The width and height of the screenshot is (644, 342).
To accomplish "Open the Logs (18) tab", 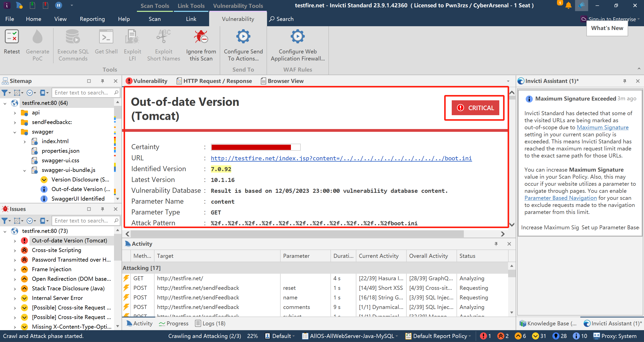I will coord(210,323).
